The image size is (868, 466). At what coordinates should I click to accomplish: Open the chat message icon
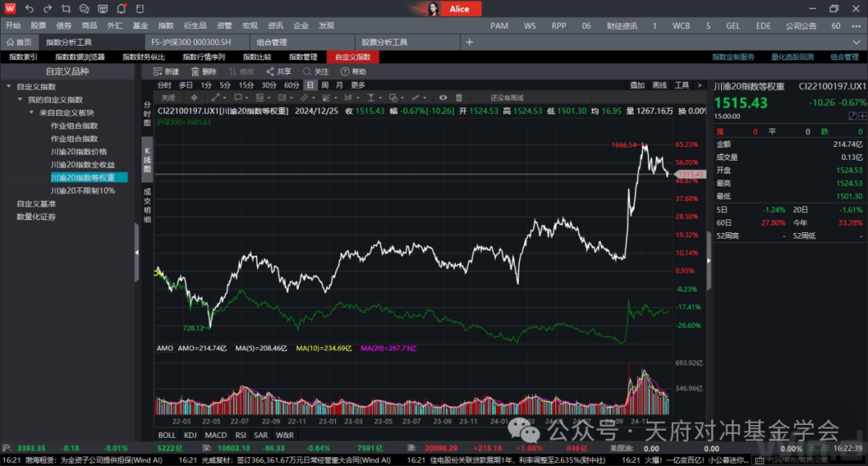pyautogui.click(x=84, y=9)
